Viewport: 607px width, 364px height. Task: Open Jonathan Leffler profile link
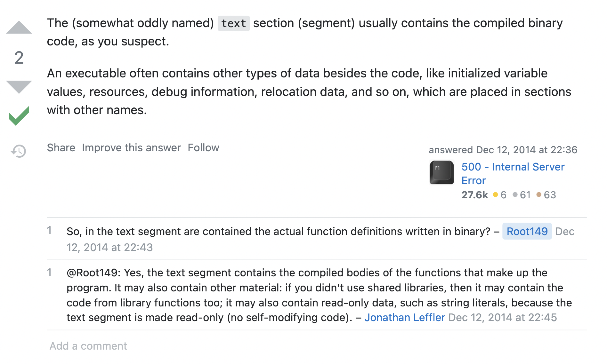click(x=405, y=317)
